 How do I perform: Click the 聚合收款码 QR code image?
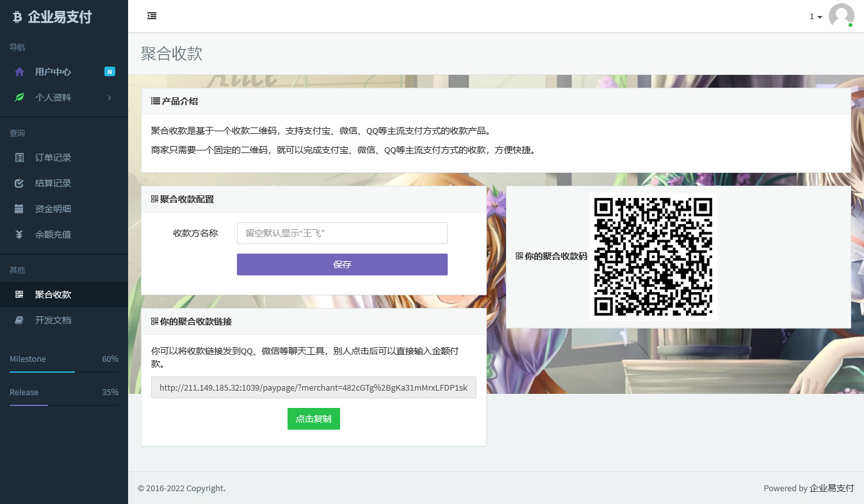coord(653,257)
